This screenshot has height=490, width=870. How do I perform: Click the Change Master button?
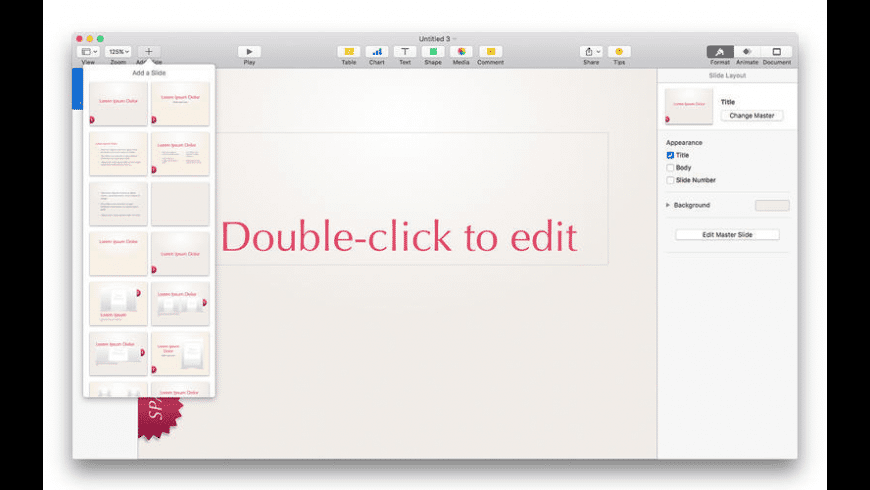click(x=752, y=115)
